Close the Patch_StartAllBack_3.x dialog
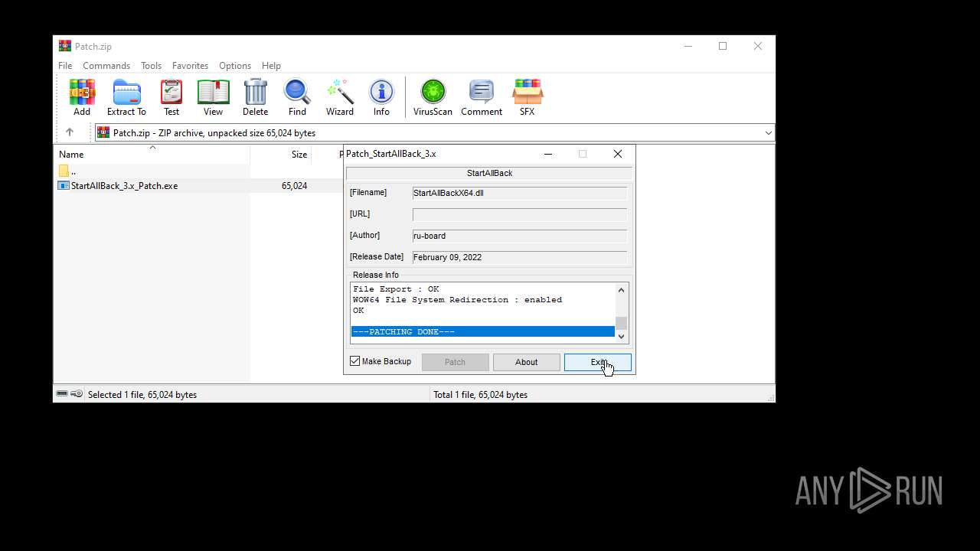The image size is (980, 551). [618, 154]
